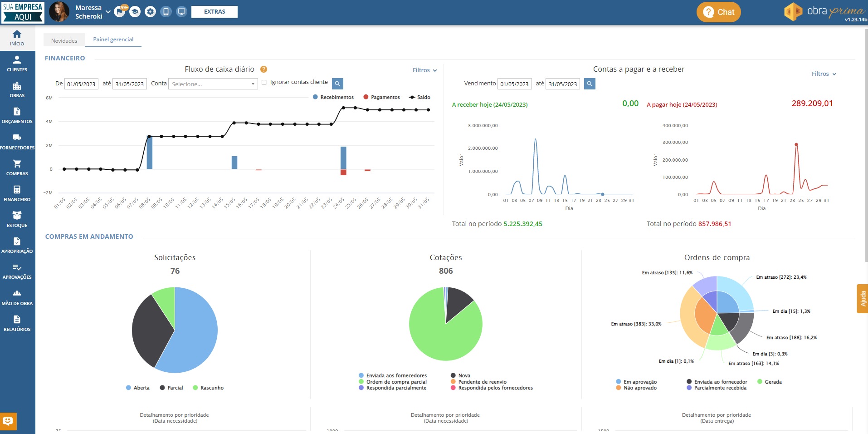Open Fornecedores truck icon
Image resolution: width=868 pixels, height=434 pixels.
pos(17,141)
